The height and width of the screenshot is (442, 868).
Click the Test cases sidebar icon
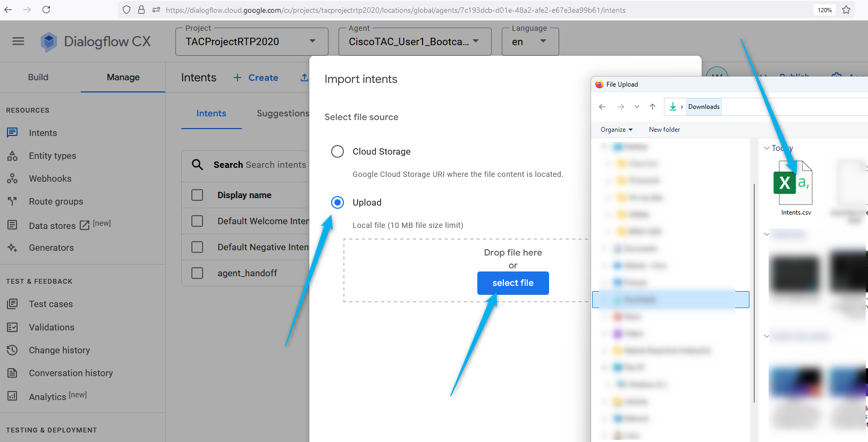click(x=12, y=304)
